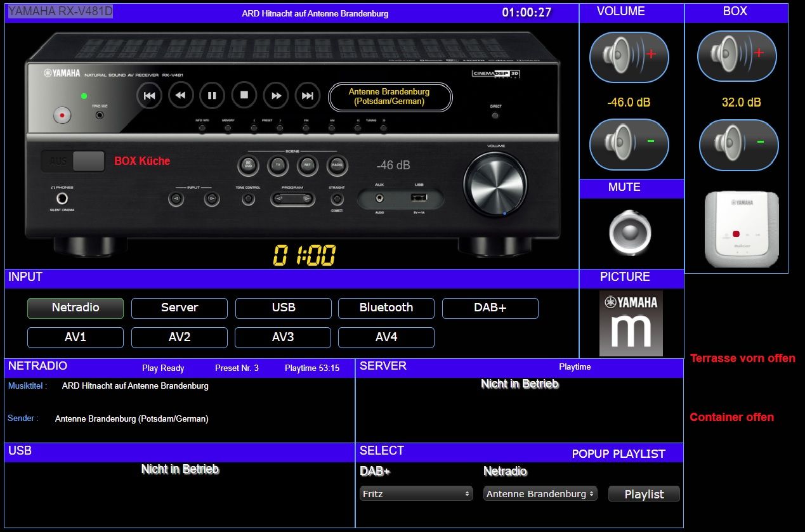
Task: Skip to the previous track
Action: click(149, 96)
